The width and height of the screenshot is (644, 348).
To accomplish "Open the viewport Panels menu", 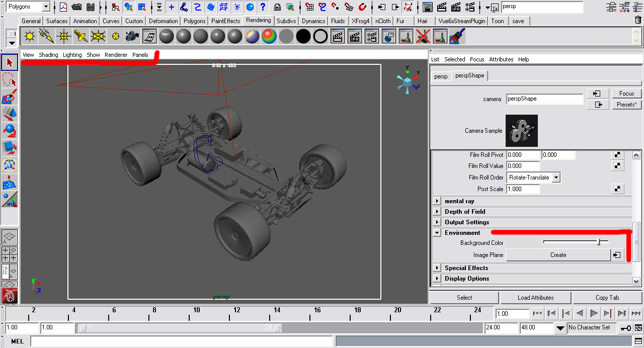I will (140, 55).
